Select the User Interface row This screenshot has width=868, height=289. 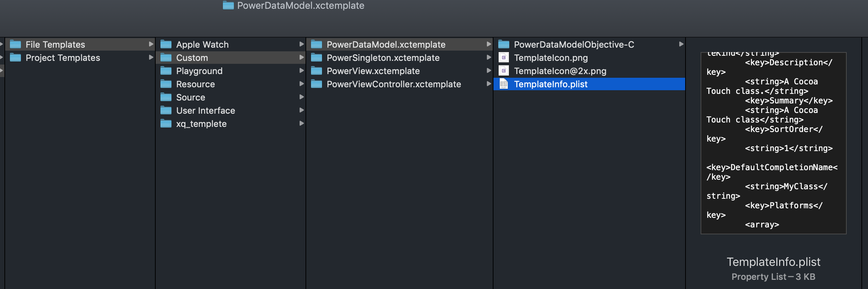click(231, 110)
